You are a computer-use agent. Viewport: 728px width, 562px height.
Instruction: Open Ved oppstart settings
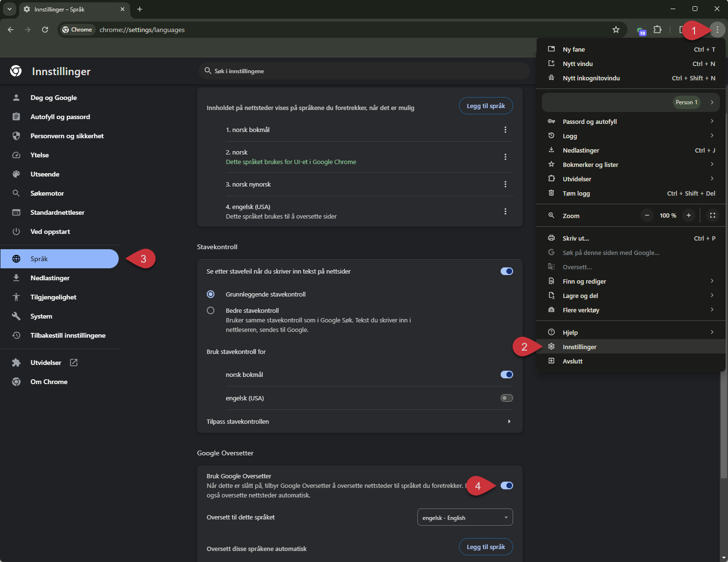click(x=59, y=231)
